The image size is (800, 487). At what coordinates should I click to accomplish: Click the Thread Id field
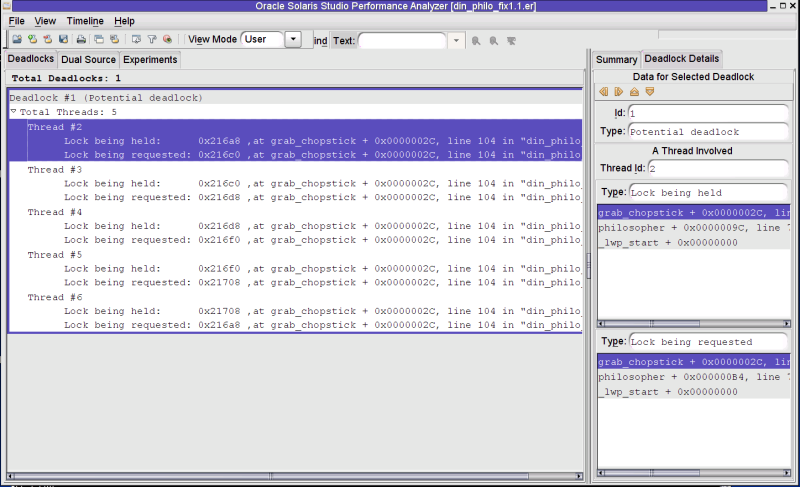coord(718,168)
